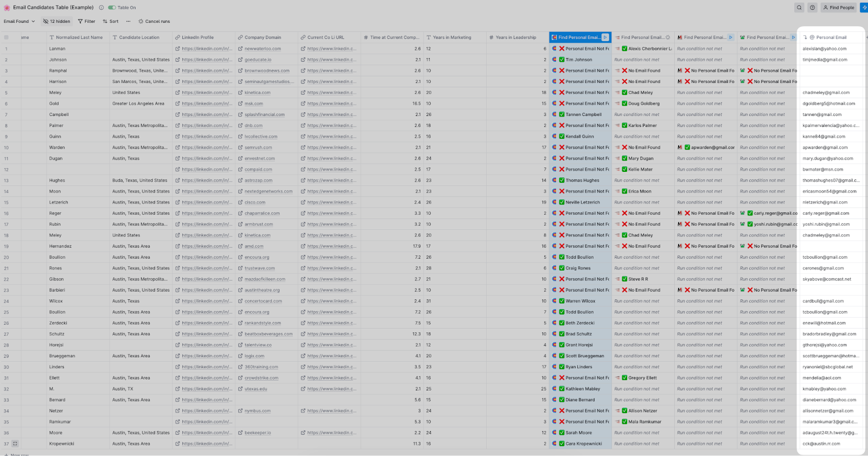Open the help question mark icon
Screen dimensions: 868x456
(x=812, y=8)
